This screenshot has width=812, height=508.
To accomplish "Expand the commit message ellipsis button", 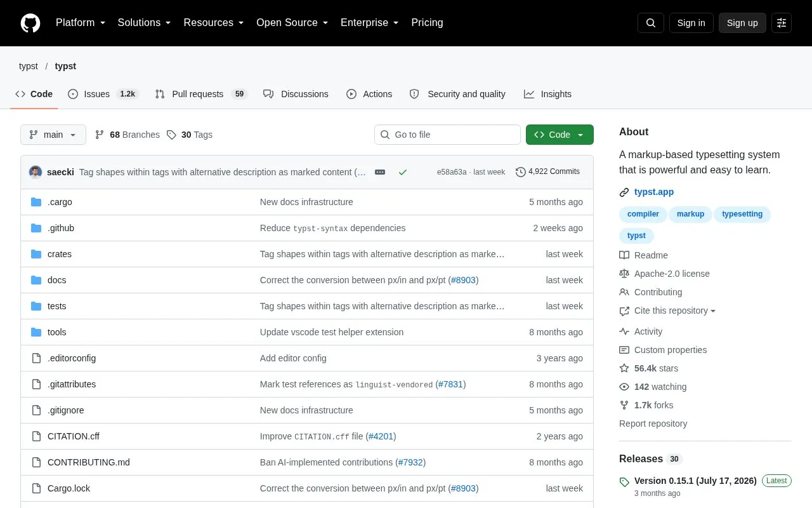I will [x=380, y=172].
